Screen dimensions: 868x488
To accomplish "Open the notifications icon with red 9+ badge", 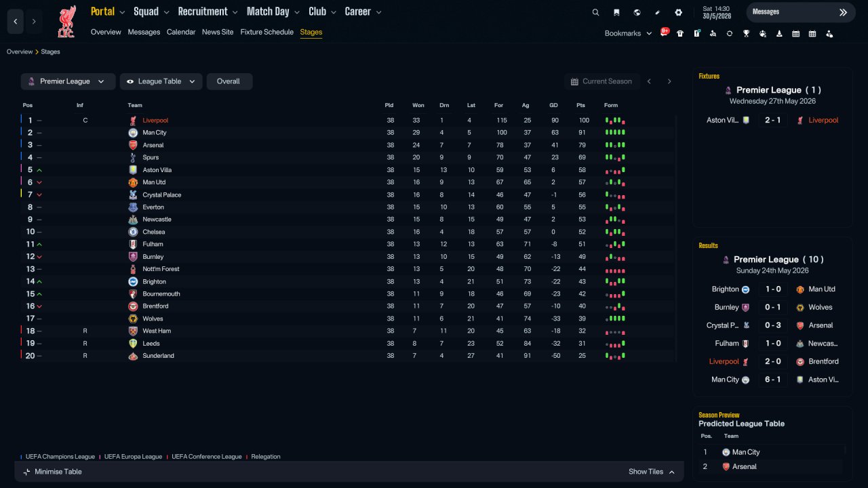I will pyautogui.click(x=665, y=33).
